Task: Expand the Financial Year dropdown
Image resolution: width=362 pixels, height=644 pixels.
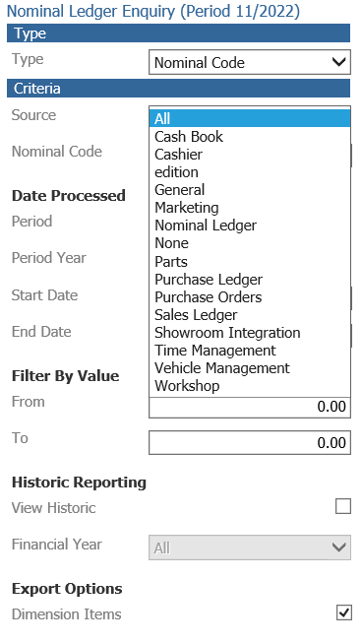Action: [250, 547]
